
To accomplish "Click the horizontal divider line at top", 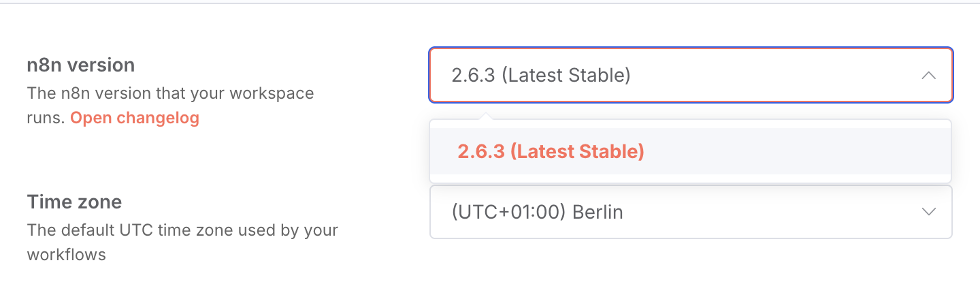I will coord(490,3).
